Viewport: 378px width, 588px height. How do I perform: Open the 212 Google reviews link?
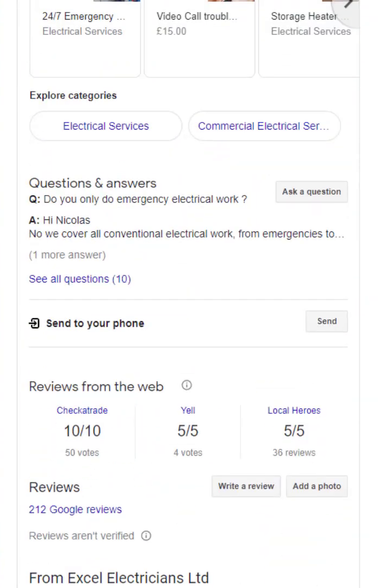tap(75, 510)
